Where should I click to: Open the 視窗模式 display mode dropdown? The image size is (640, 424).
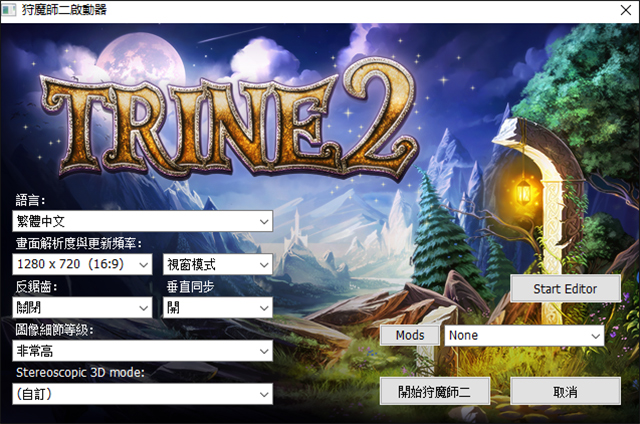point(218,264)
